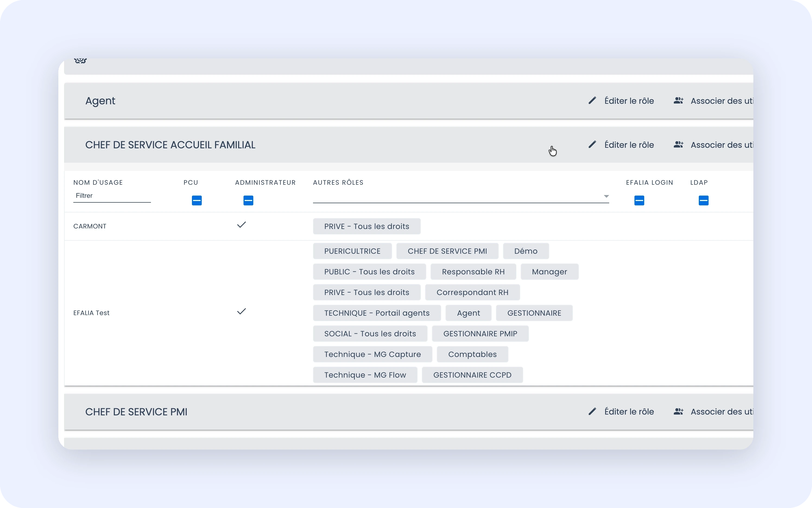
Task: Click Éditer le rôle for CHEF DE SERVICE ACCUEIL FAMILIAL
Action: click(x=629, y=145)
